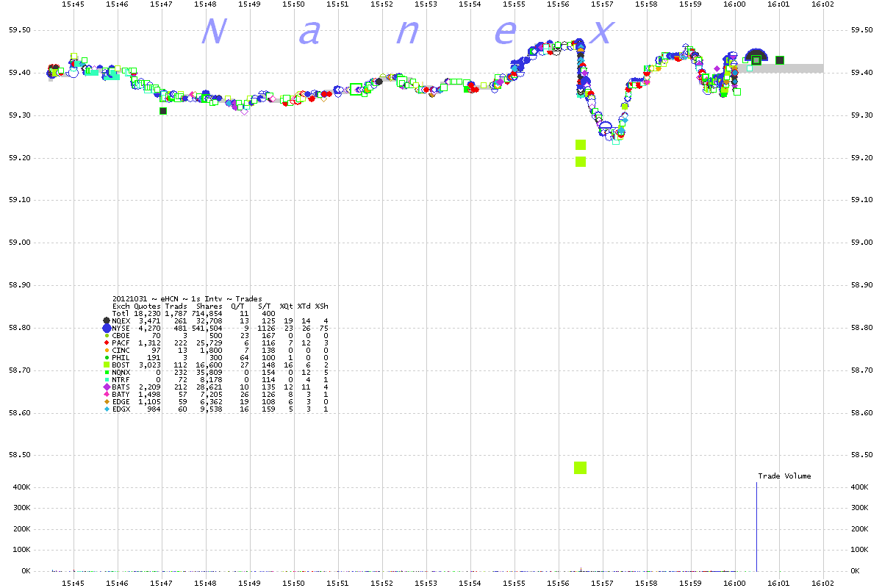Select NYSE shares value "541,504"

[207, 328]
